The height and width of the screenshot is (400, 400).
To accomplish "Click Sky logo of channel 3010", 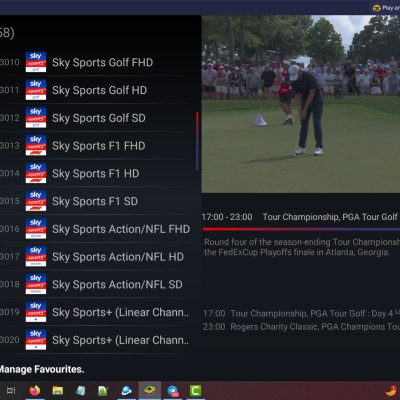I will (36, 62).
